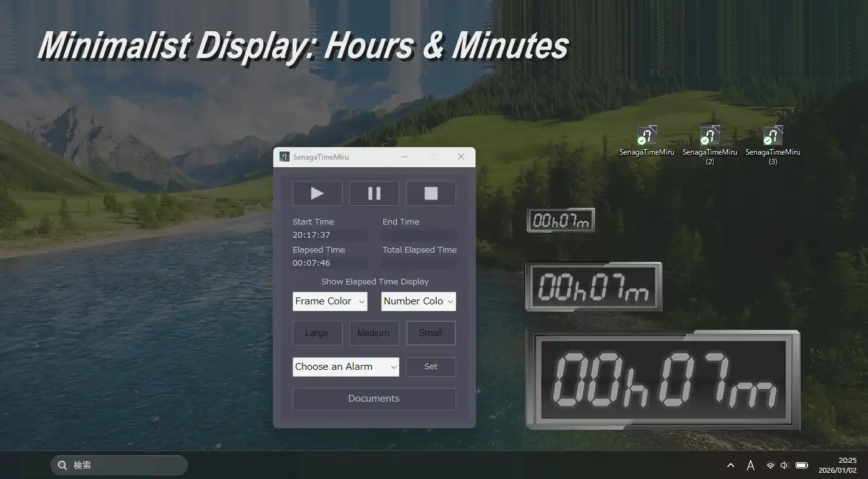Screen dimensions: 868x479
Task: Click the large 00h07m timer display
Action: click(x=663, y=380)
